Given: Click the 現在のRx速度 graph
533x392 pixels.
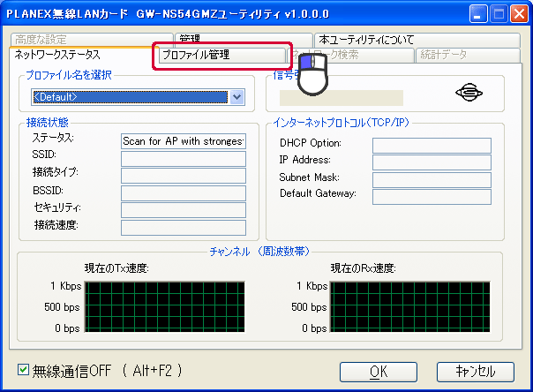Looking at the screenshot, I should tap(410, 306).
